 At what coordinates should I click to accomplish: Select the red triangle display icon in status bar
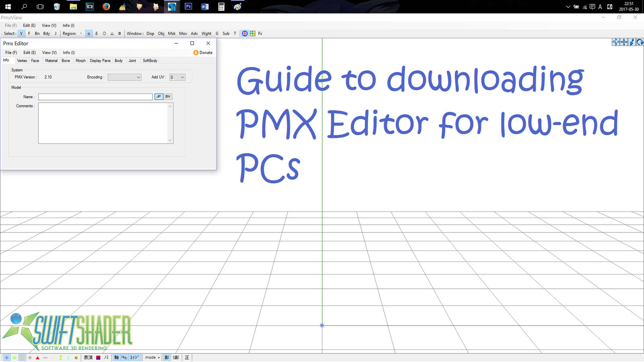[37, 357]
